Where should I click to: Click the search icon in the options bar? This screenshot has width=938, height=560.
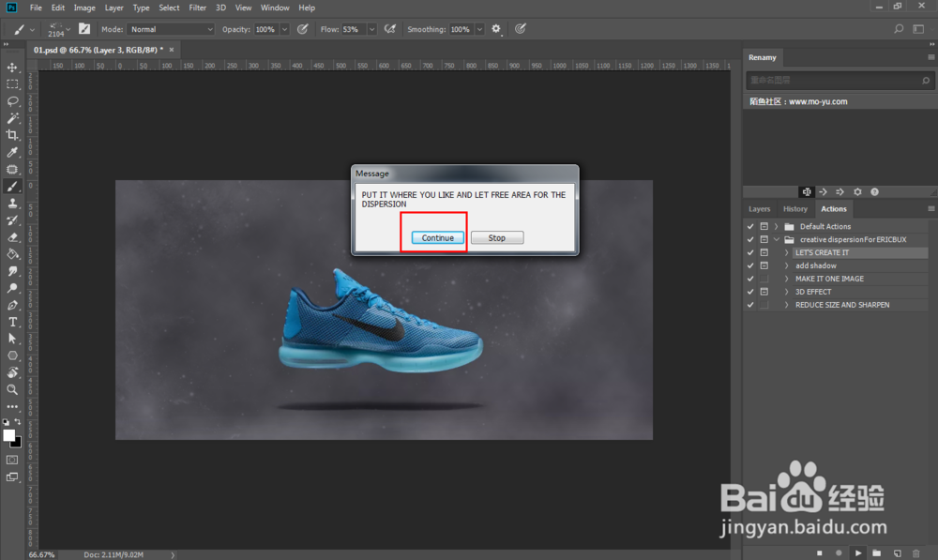point(899,29)
